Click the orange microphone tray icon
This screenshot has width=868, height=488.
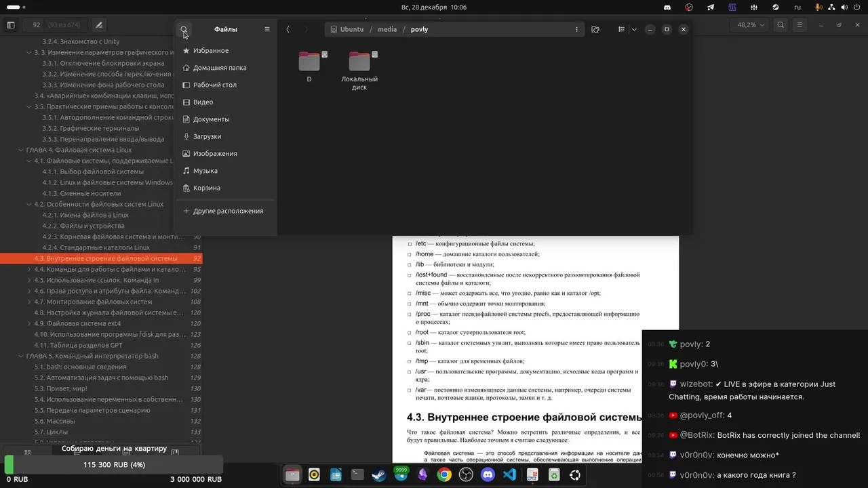819,7
